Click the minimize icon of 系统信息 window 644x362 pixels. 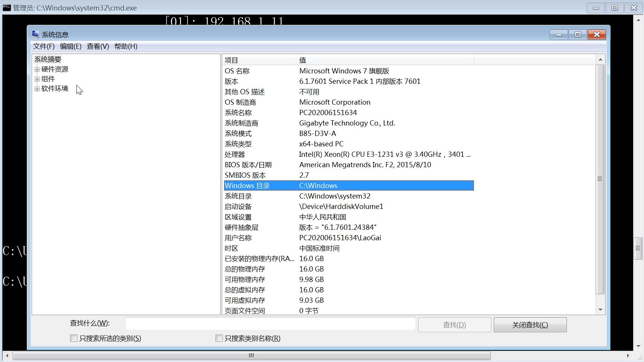point(558,34)
